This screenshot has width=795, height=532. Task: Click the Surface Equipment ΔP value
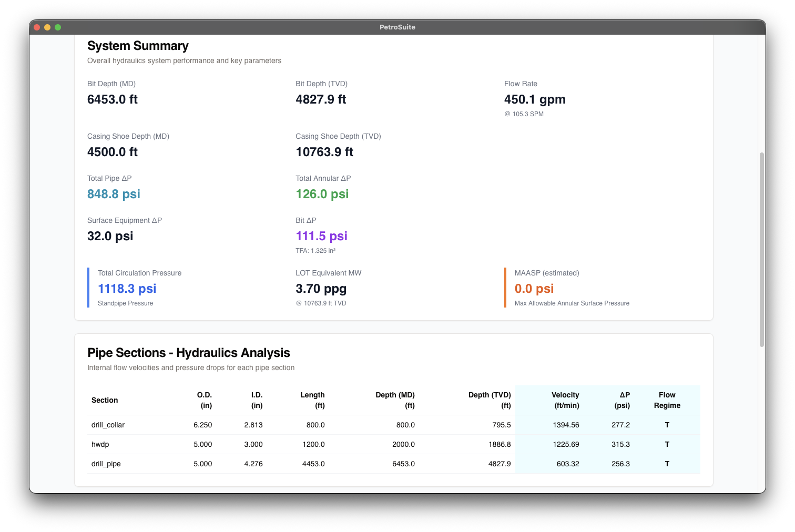[110, 236]
